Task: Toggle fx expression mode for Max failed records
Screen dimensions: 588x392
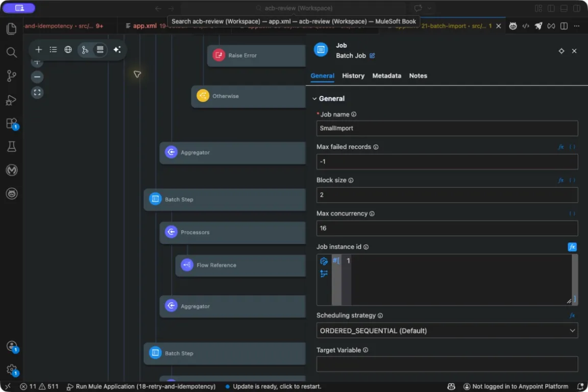Action: click(561, 147)
